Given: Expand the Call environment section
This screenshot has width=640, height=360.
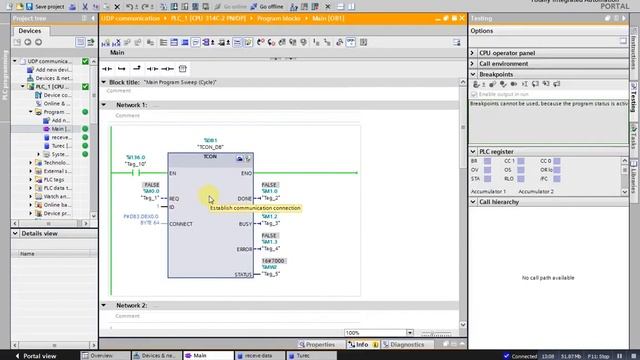Looking at the screenshot, I should tap(473, 64).
